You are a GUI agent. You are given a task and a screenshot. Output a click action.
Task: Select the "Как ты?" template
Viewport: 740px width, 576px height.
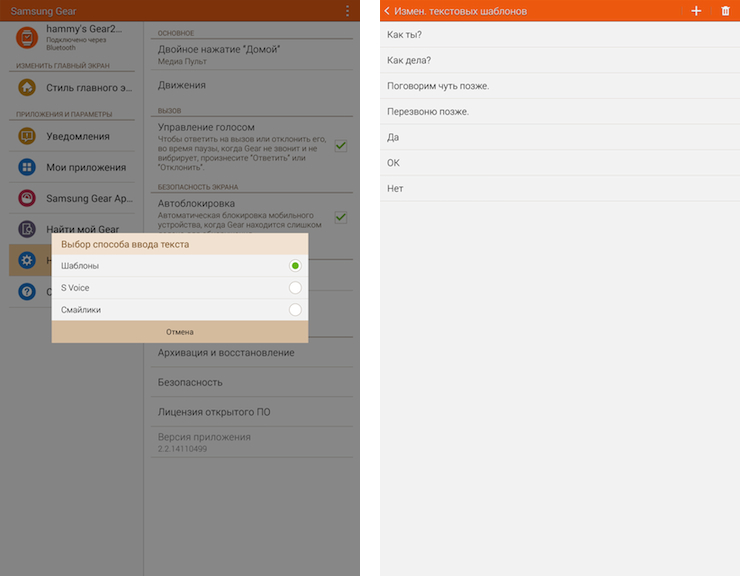[560, 34]
